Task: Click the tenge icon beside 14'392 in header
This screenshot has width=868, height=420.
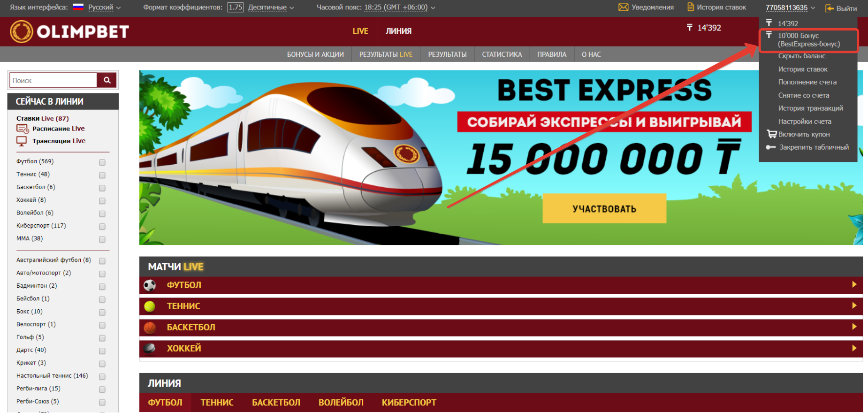Action: coord(689,28)
